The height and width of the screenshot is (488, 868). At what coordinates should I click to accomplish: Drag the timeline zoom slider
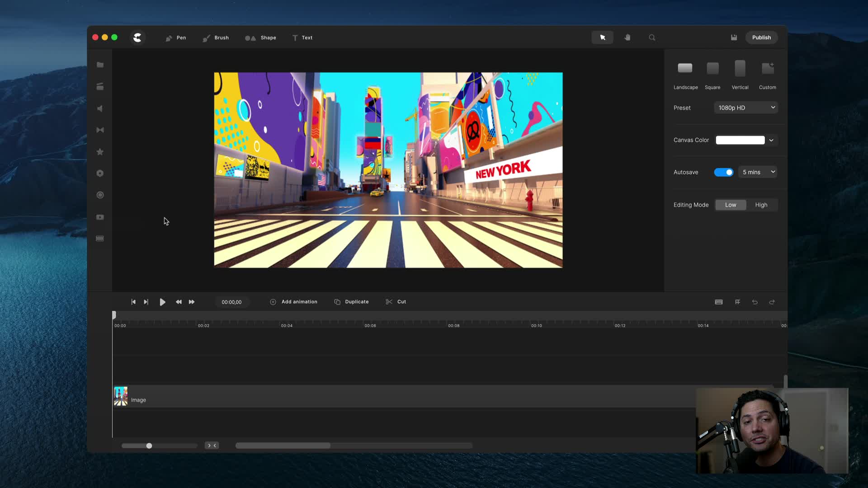[149, 446]
